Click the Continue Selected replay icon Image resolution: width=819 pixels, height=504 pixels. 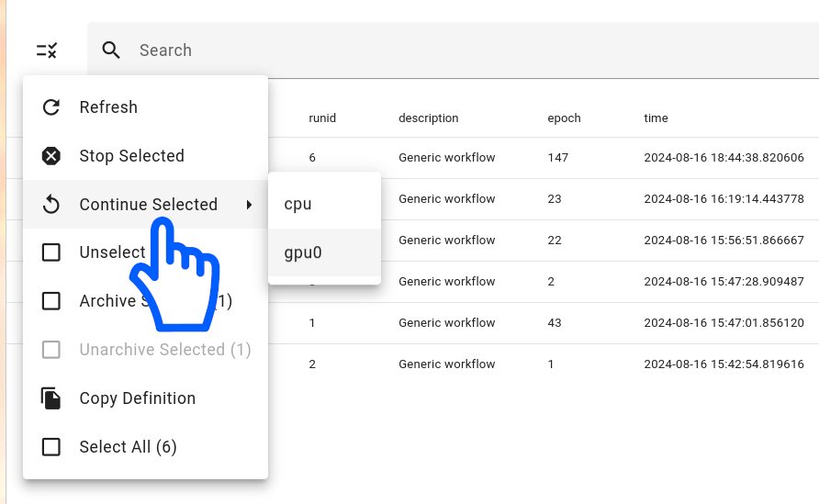click(x=51, y=205)
